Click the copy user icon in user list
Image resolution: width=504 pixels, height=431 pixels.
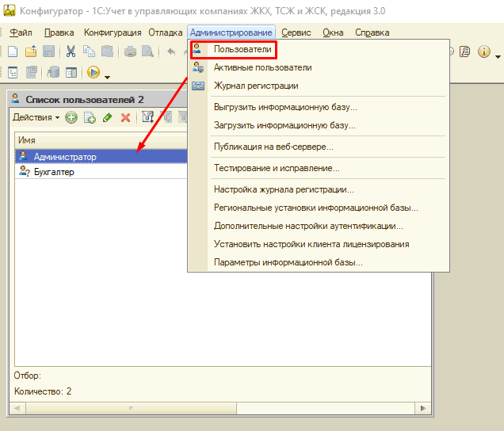pyautogui.click(x=90, y=117)
